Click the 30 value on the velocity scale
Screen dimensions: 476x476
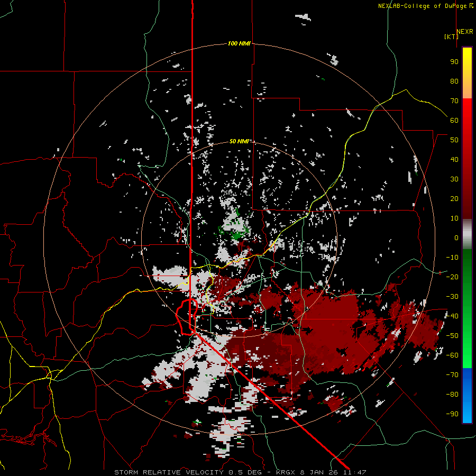[454, 179]
